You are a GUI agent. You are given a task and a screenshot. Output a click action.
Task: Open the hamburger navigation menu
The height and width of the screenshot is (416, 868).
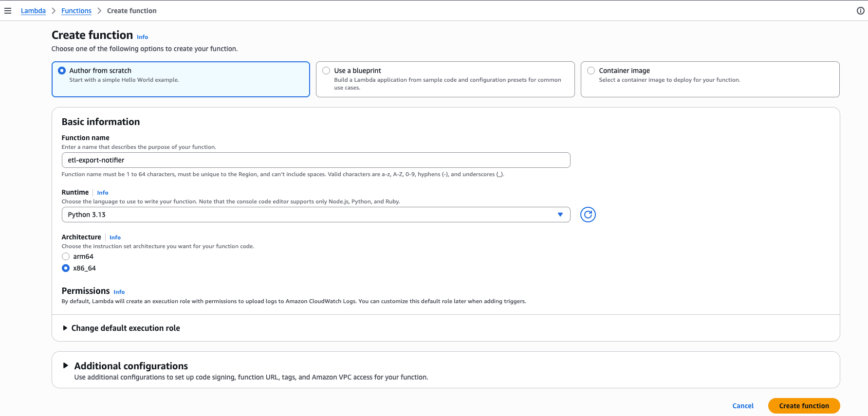point(8,11)
